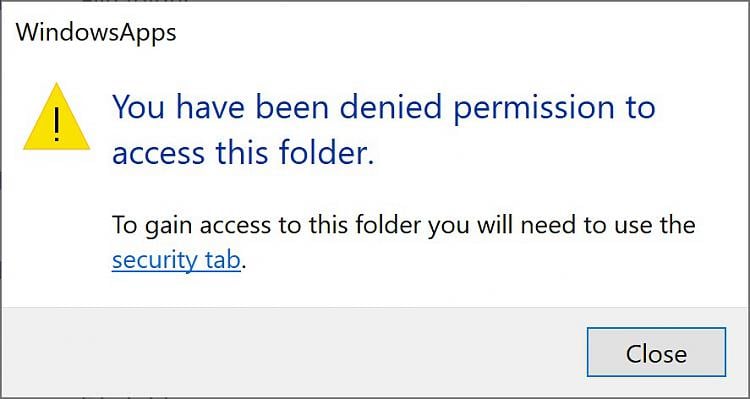Screen dimensions: 750x399
Task: Click the blank white area below the link
Action: [373, 291]
